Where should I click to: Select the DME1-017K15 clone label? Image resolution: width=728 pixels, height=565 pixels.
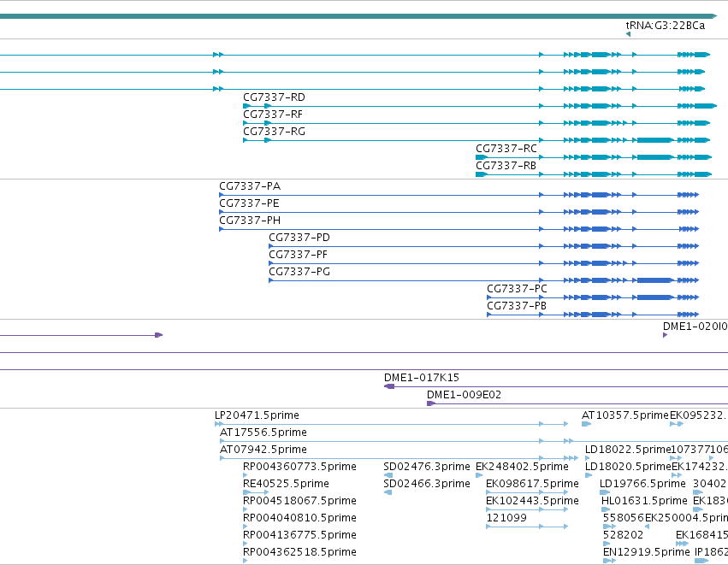click(422, 378)
